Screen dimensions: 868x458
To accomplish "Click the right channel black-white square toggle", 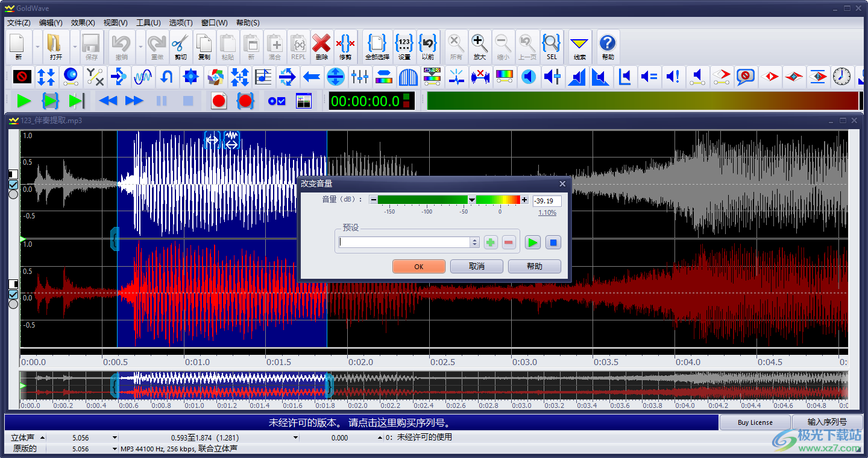I will 13,284.
